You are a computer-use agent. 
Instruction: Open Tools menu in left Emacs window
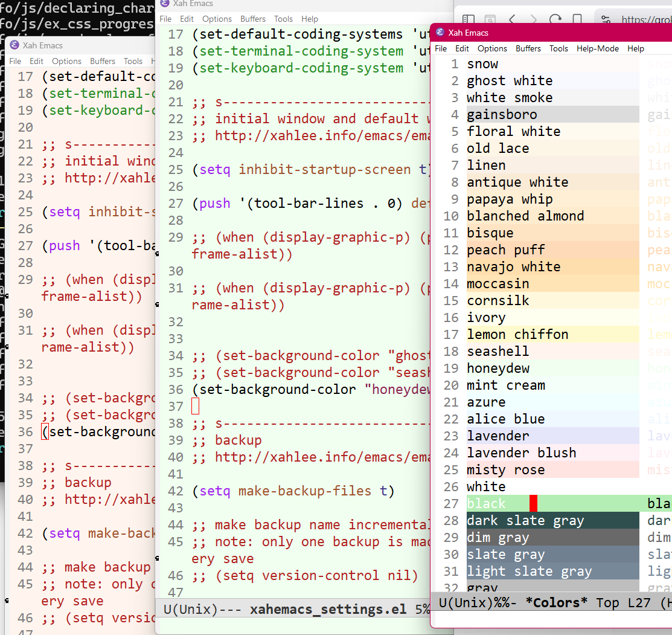pyautogui.click(x=133, y=61)
